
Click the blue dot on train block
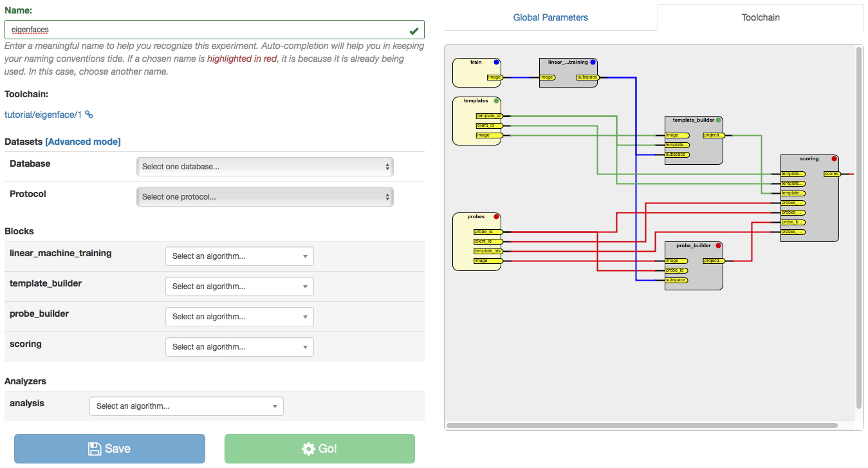(496, 62)
